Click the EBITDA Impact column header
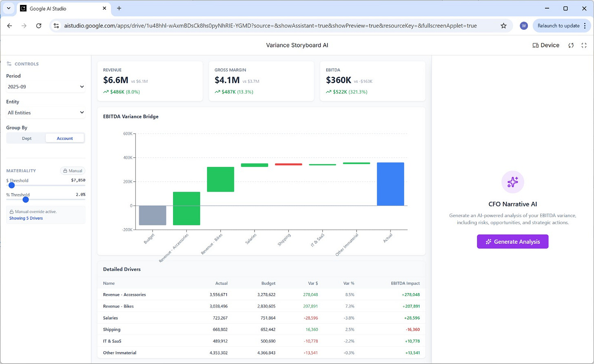The height and width of the screenshot is (364, 594). tap(405, 283)
